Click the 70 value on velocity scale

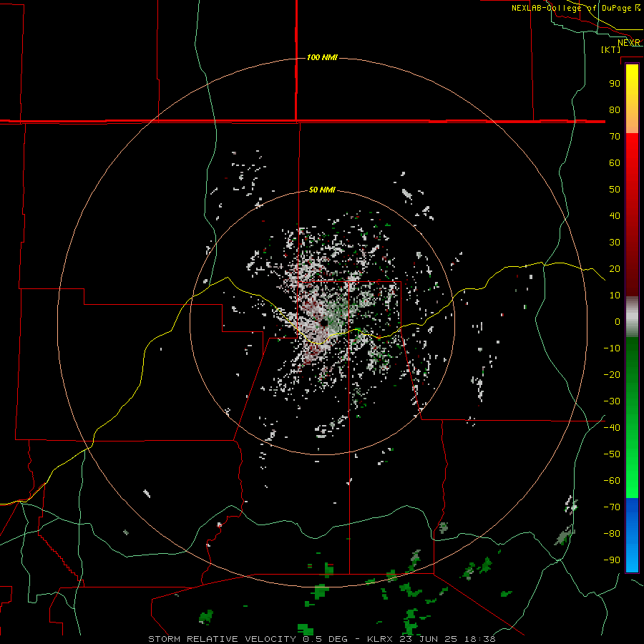coord(615,137)
